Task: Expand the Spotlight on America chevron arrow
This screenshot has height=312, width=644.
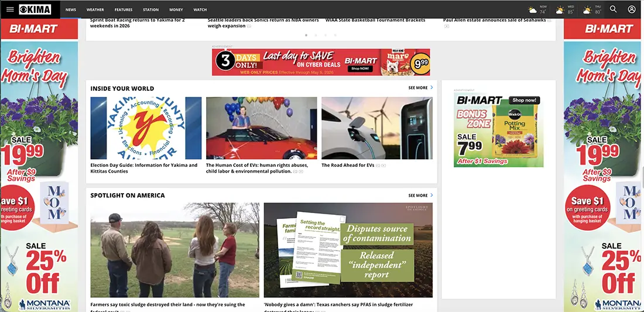Action: [x=431, y=195]
